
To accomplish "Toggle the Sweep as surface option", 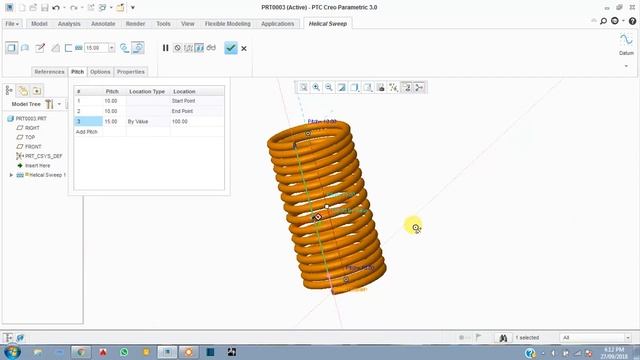I will tap(25, 48).
